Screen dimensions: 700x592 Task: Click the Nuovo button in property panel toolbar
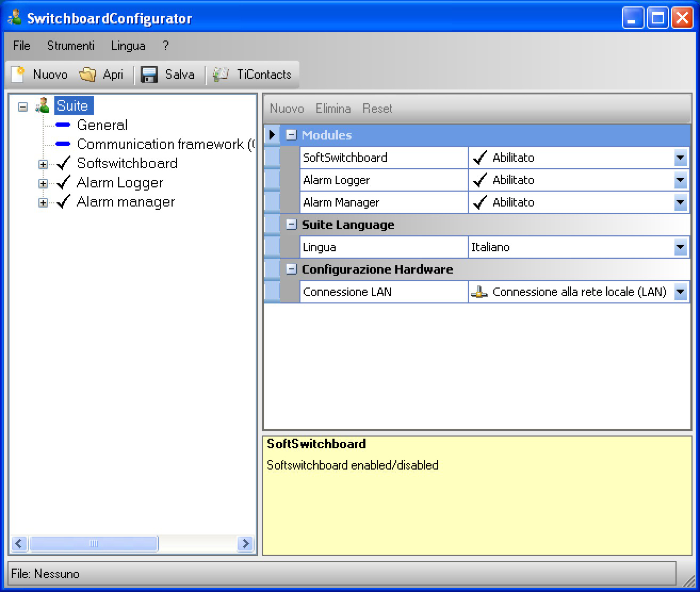click(x=287, y=109)
